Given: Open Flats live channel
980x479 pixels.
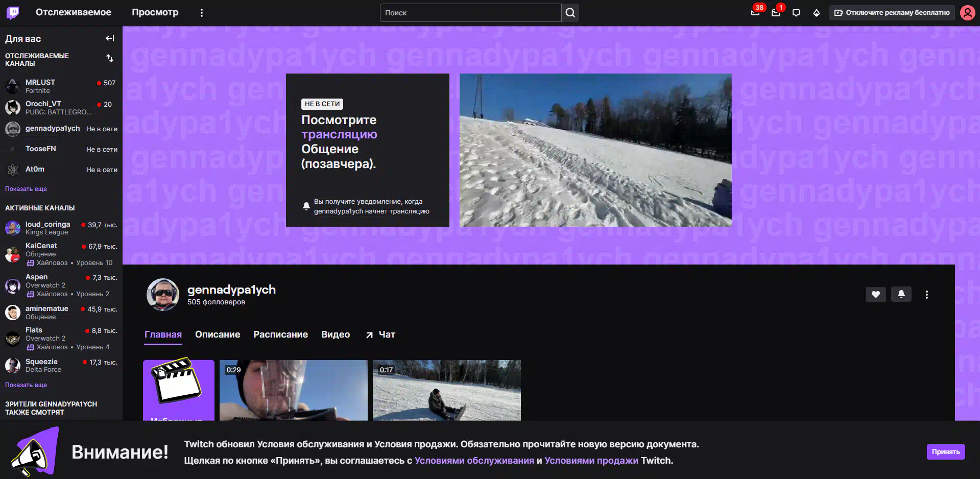Looking at the screenshot, I should [61, 338].
